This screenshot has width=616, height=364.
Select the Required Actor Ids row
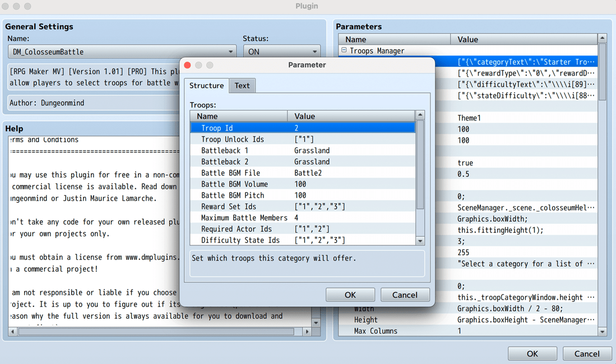(302, 228)
